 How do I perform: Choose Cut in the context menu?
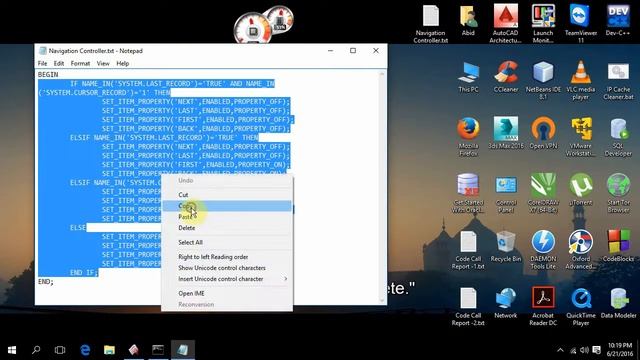click(x=227, y=195)
